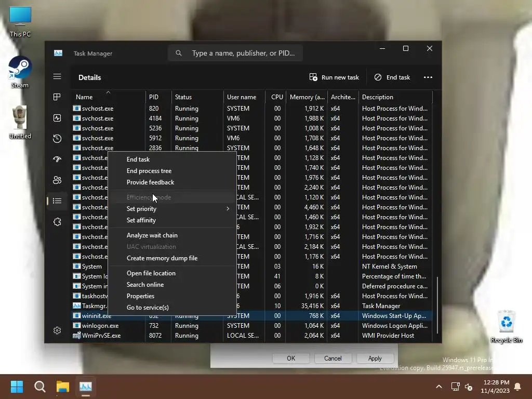Open the notification bell icon
The width and height of the screenshot is (532, 399).
[517, 387]
